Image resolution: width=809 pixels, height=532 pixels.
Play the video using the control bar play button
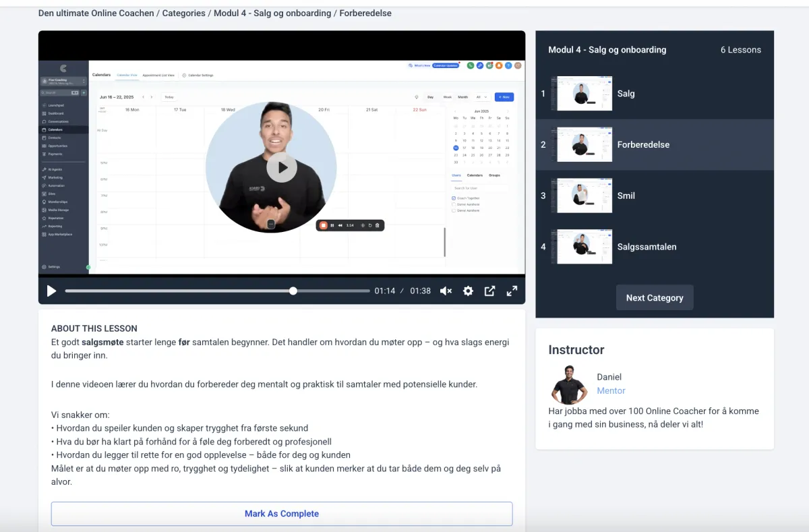click(x=51, y=291)
